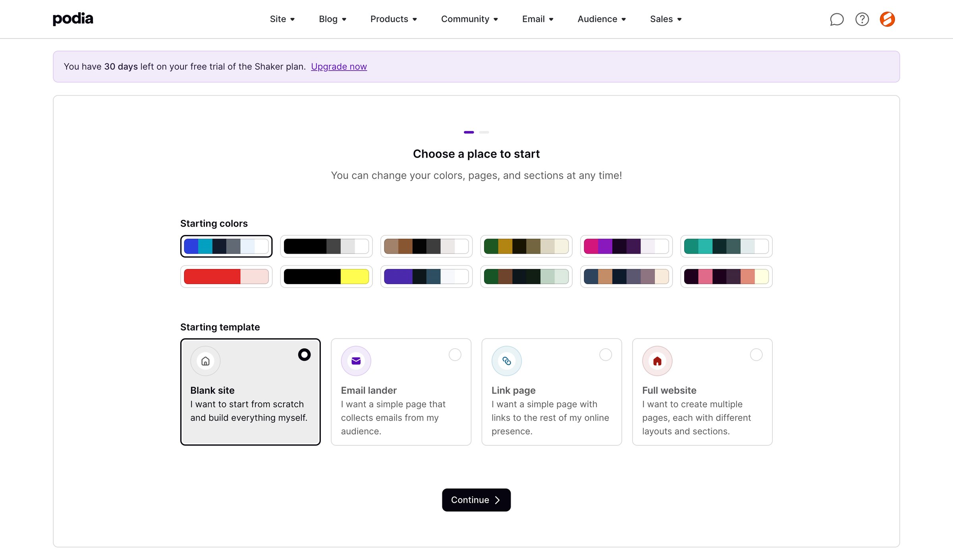The image size is (953, 560).
Task: Expand the Sales dropdown menu
Action: (666, 19)
